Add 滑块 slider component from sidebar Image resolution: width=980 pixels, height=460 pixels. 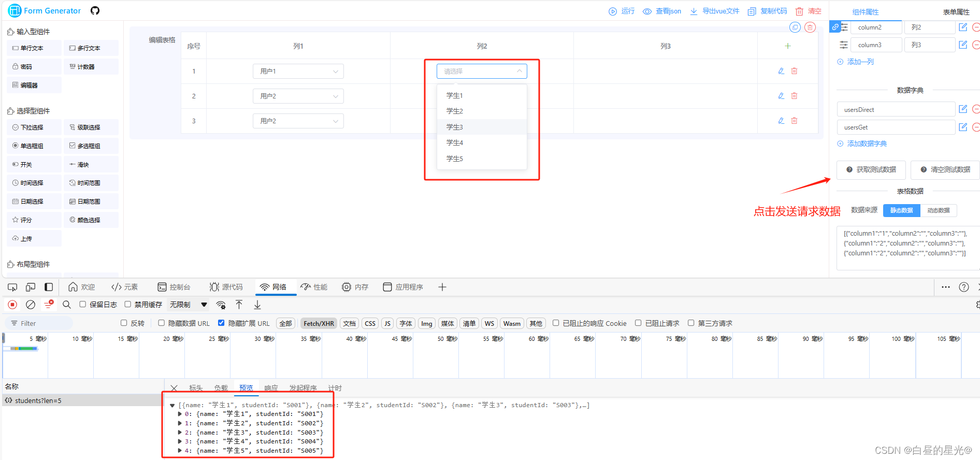(91, 165)
